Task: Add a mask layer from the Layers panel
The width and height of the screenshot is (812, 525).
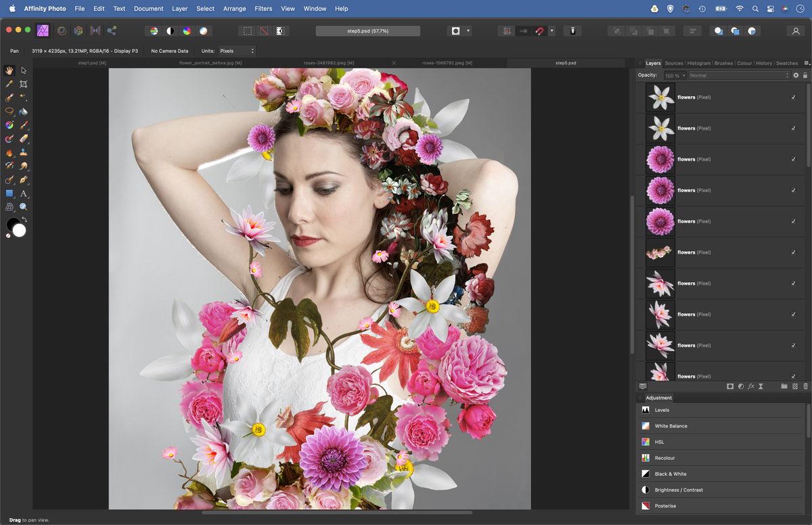Action: (x=730, y=386)
